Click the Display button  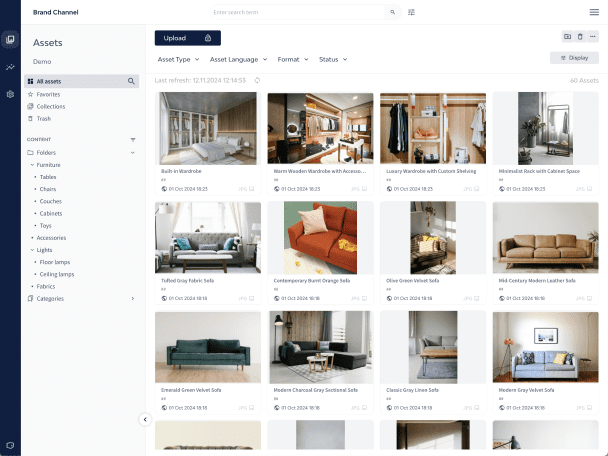(x=574, y=58)
